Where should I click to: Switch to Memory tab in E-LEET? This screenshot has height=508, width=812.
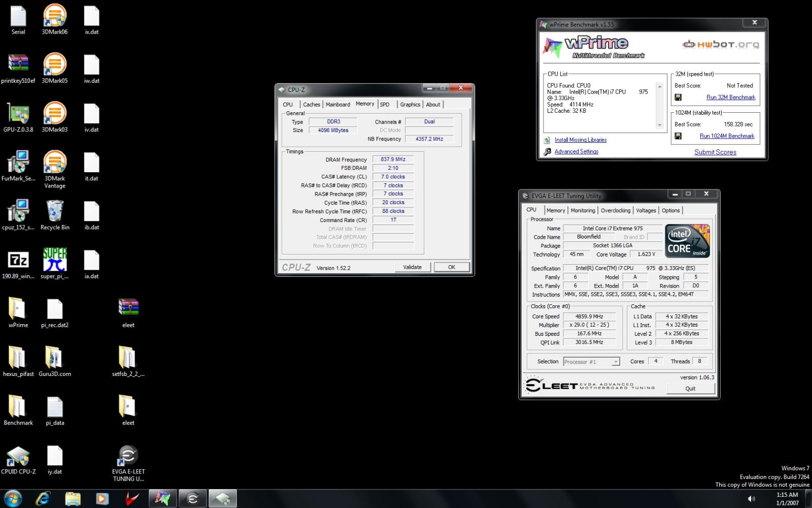click(x=556, y=210)
